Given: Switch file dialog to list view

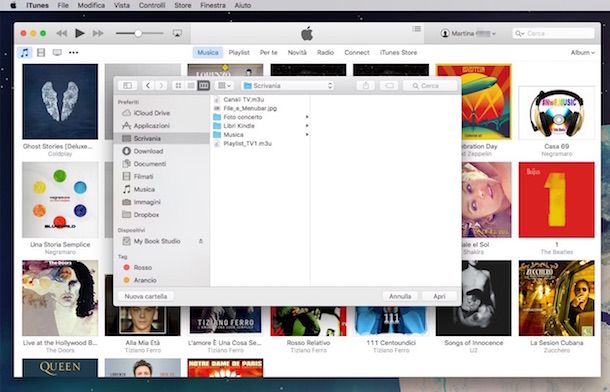Looking at the screenshot, I should click(191, 86).
